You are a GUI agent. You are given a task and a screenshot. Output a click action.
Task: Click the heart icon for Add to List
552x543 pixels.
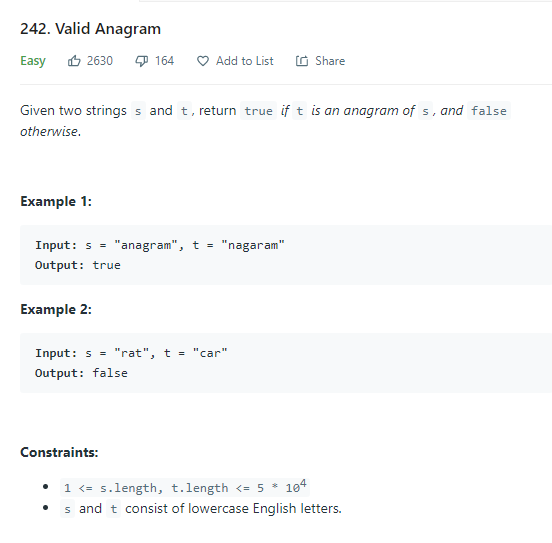(x=203, y=61)
